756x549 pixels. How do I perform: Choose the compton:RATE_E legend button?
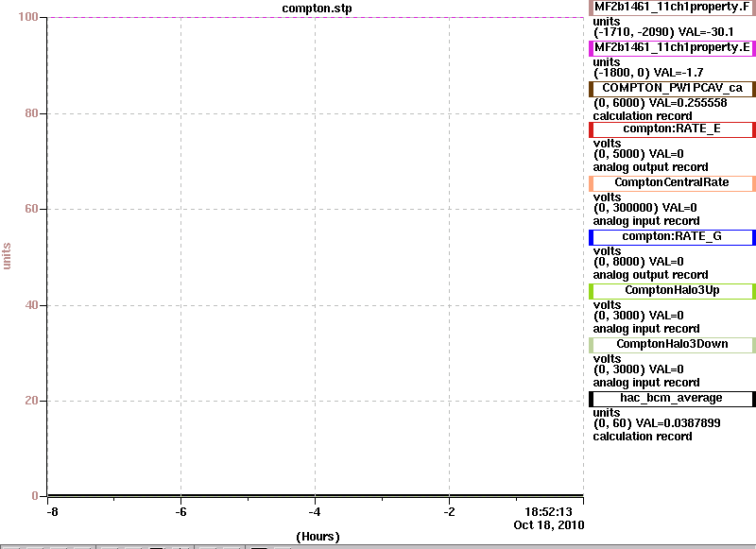pos(672,129)
